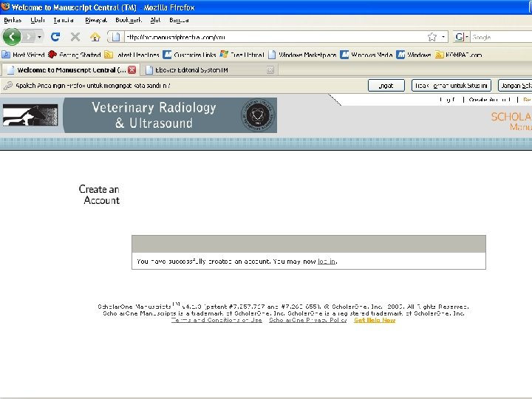Open the Customize Links bookmark
The width and height of the screenshot is (532, 399).
(x=189, y=55)
